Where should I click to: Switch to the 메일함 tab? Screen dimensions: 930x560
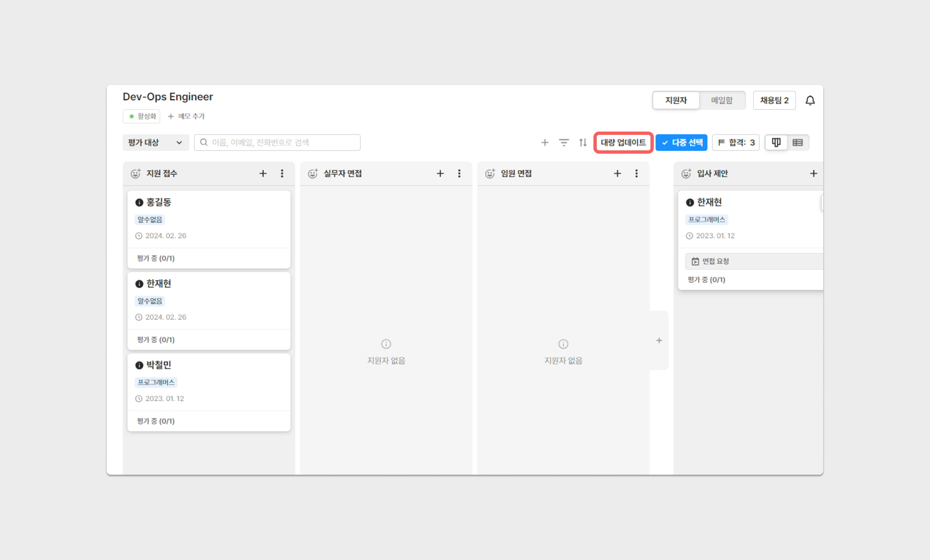pyautogui.click(x=721, y=100)
